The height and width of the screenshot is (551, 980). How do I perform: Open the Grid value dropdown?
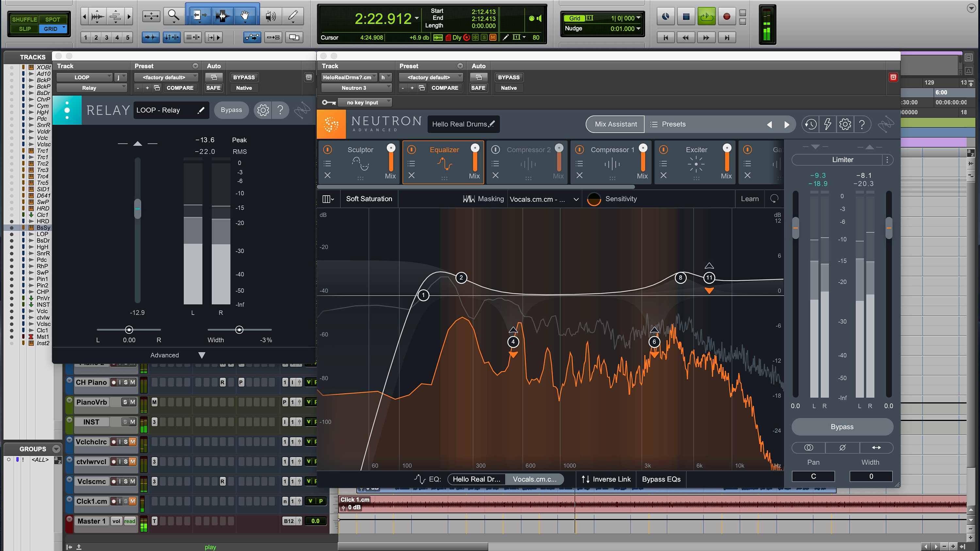638,18
